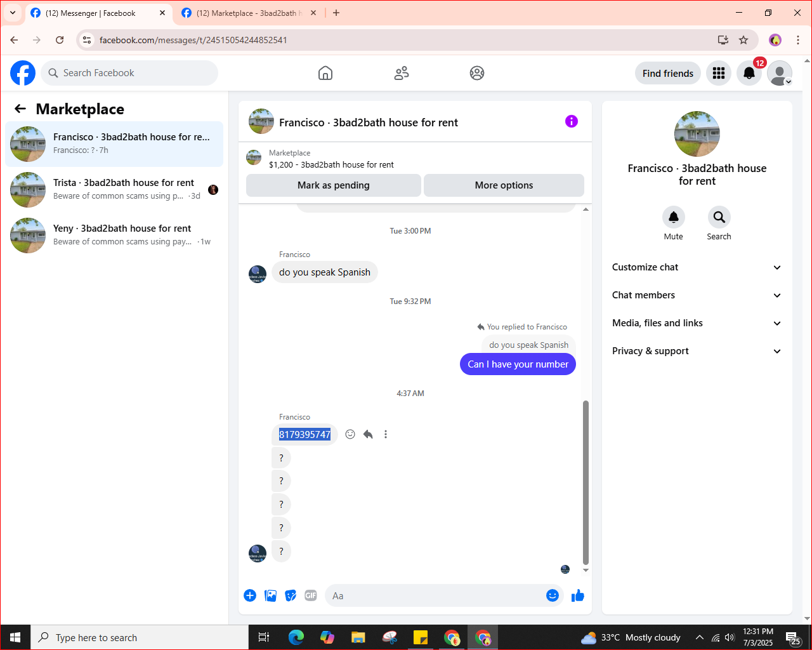Viewport: 812px width, 650px height.
Task: Expand Customize chat section
Action: [697, 267]
